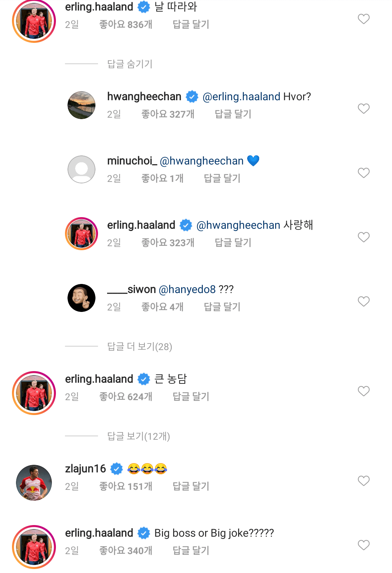Open hwangheechan's profile picture
The width and height of the screenshot is (392, 573).
coord(82,105)
